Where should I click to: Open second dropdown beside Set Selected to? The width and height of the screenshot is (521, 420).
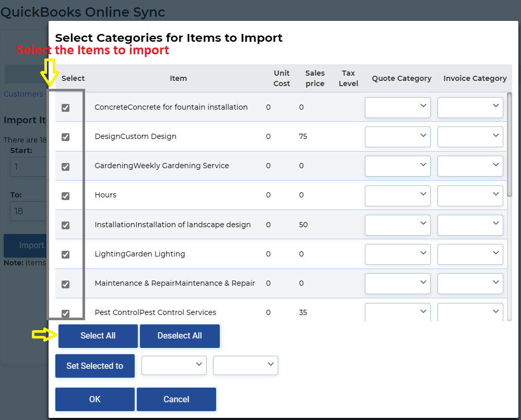pos(245,365)
